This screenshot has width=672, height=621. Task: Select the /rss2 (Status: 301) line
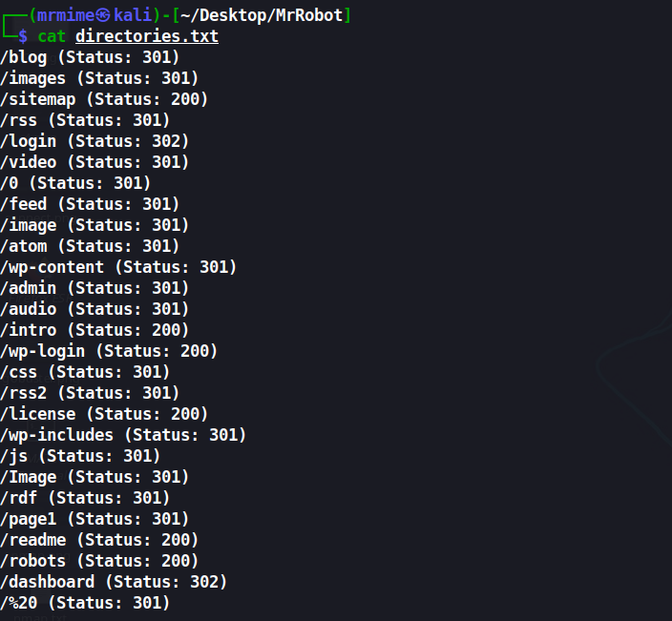pyautogui.click(x=90, y=393)
